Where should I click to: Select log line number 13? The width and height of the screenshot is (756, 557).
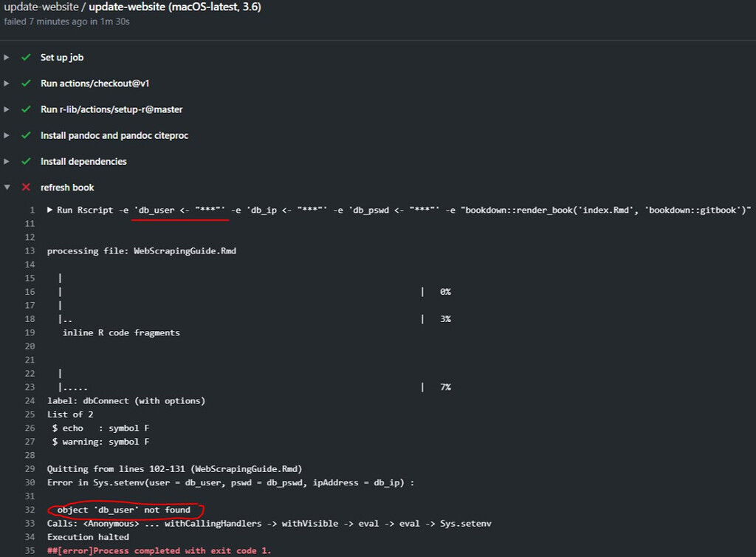pos(30,250)
